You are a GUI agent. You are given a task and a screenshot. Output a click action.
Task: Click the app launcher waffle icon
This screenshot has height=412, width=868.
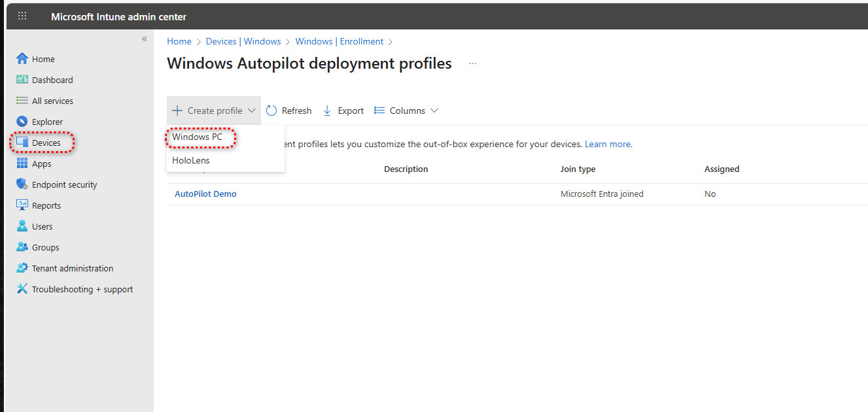tap(22, 16)
